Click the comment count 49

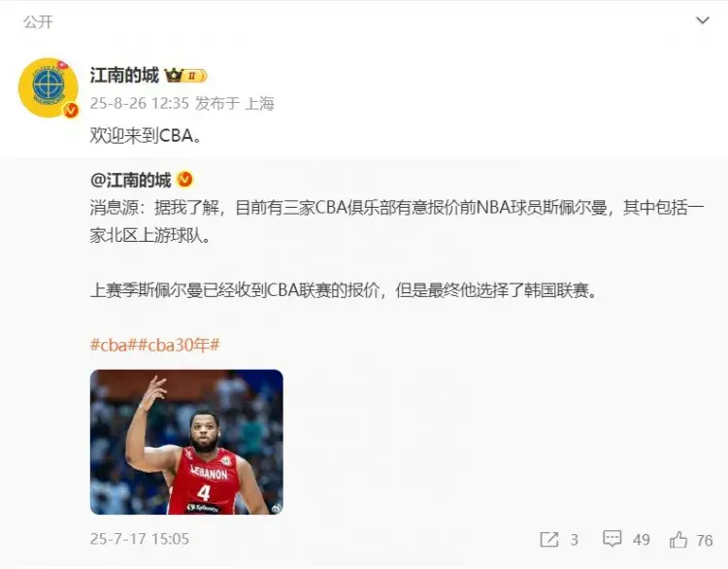point(642,540)
